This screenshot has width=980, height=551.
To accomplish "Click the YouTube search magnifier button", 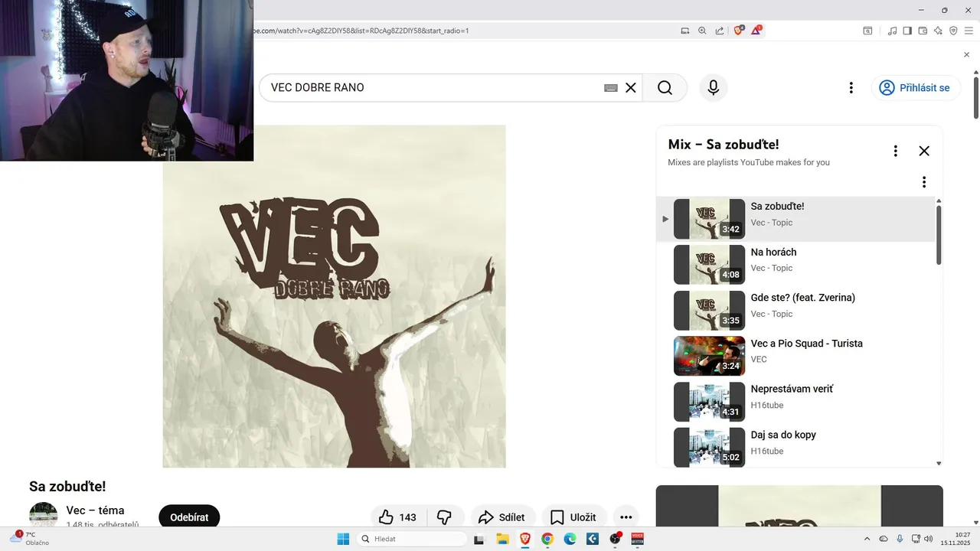I will (x=665, y=88).
